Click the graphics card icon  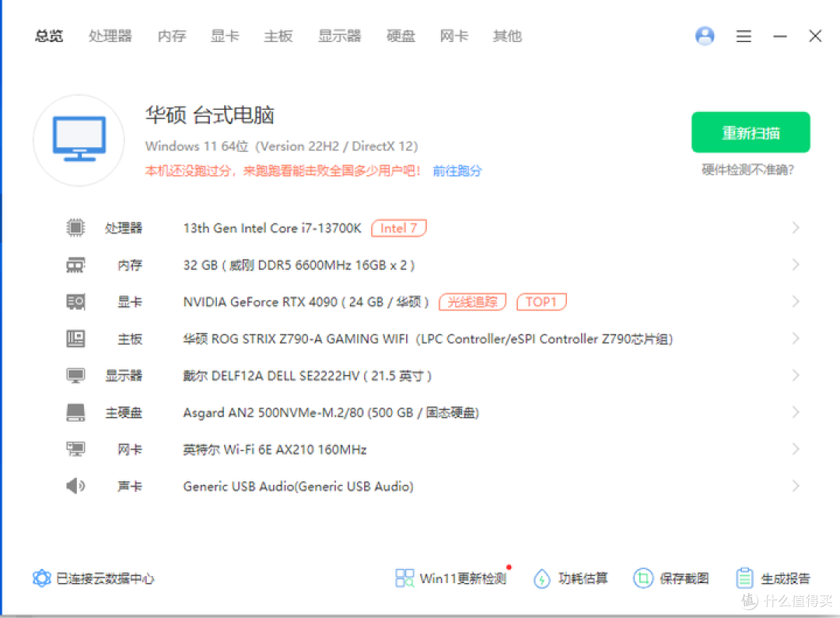tap(75, 302)
